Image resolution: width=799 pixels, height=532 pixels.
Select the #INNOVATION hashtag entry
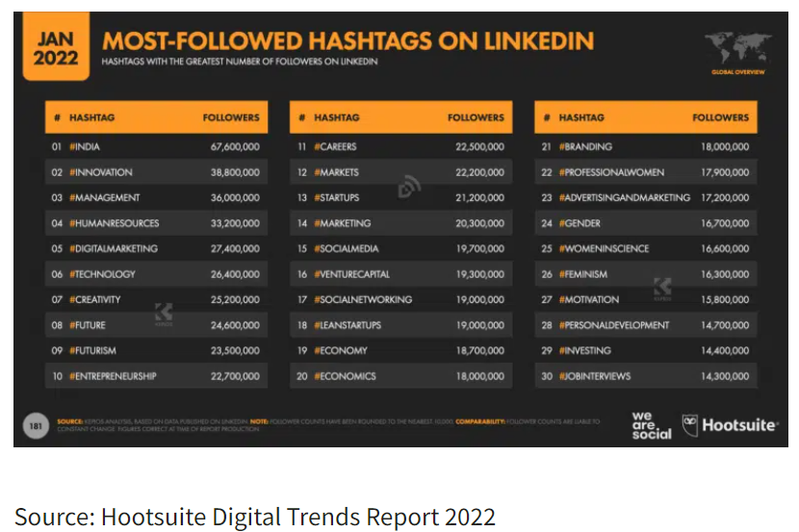[x=101, y=172]
